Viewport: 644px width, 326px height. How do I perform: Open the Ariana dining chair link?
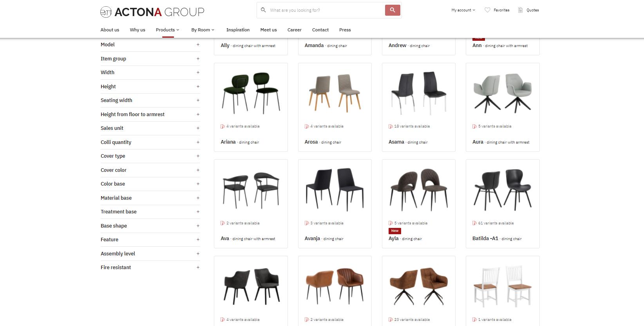(x=240, y=142)
